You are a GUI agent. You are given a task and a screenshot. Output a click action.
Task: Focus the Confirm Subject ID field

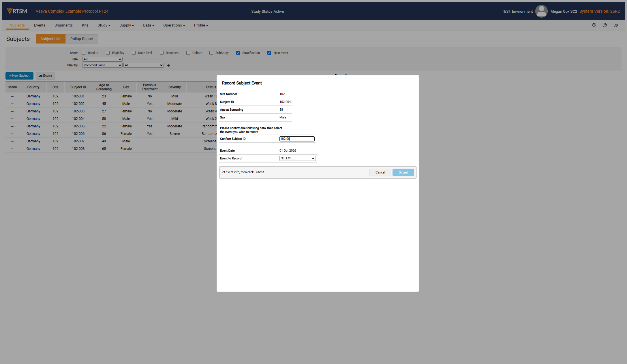point(297,139)
